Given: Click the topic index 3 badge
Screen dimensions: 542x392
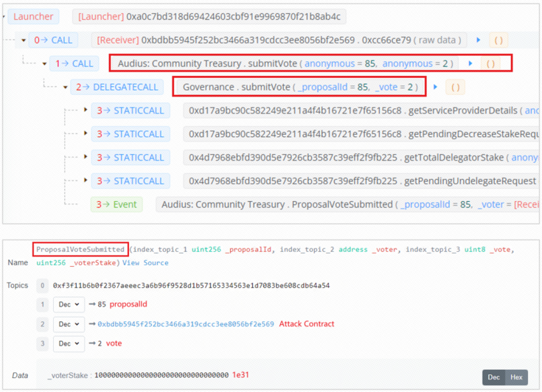Looking at the screenshot, I should [43, 343].
